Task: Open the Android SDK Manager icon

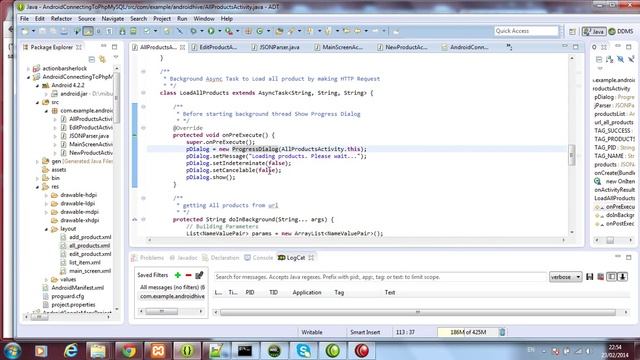Action: [122, 31]
